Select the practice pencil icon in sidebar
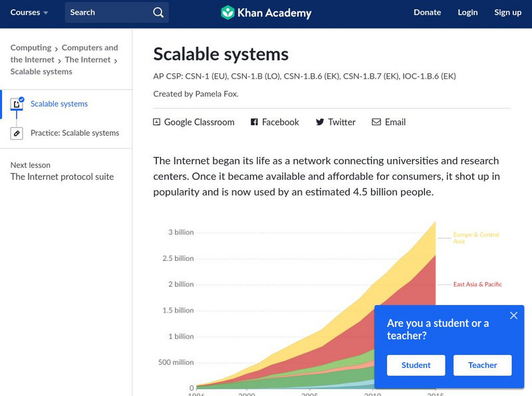The width and height of the screenshot is (532, 396). click(17, 133)
